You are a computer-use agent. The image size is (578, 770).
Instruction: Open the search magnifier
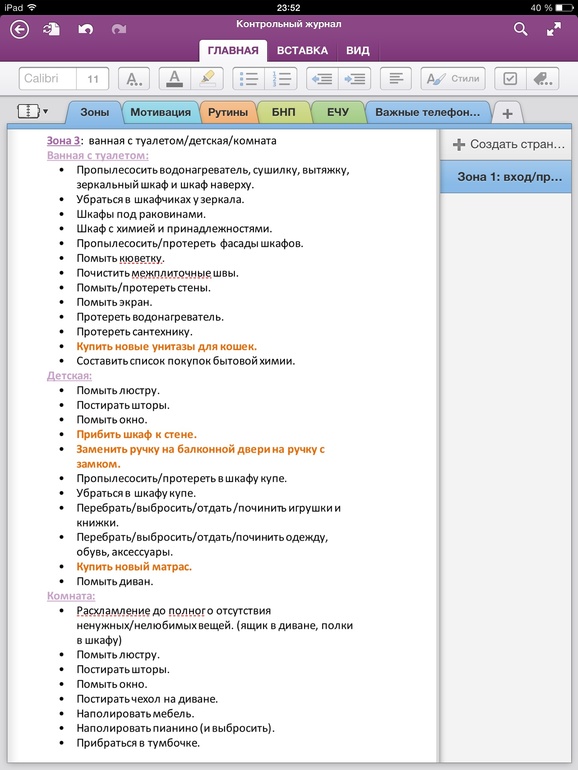[x=521, y=29]
